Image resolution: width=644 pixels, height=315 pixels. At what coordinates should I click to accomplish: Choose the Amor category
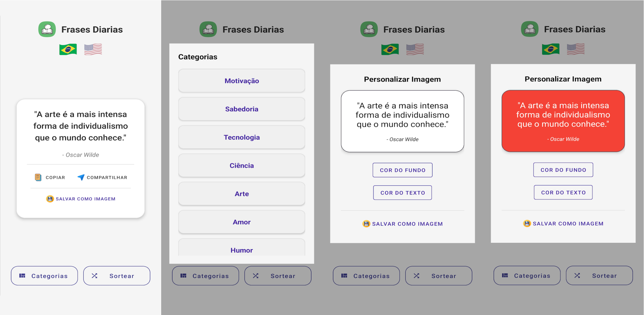click(x=241, y=222)
